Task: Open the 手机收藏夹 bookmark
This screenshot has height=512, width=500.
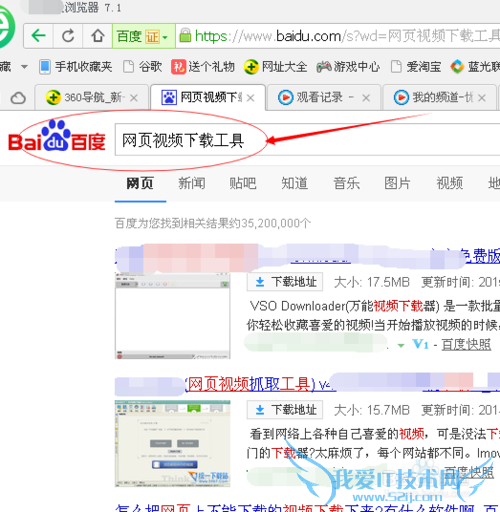Action: 75,67
